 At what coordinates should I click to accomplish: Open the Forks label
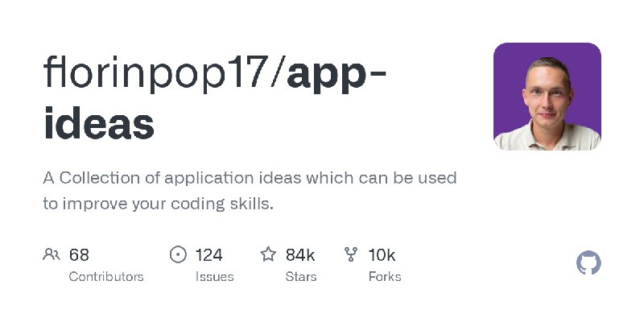coord(385,277)
